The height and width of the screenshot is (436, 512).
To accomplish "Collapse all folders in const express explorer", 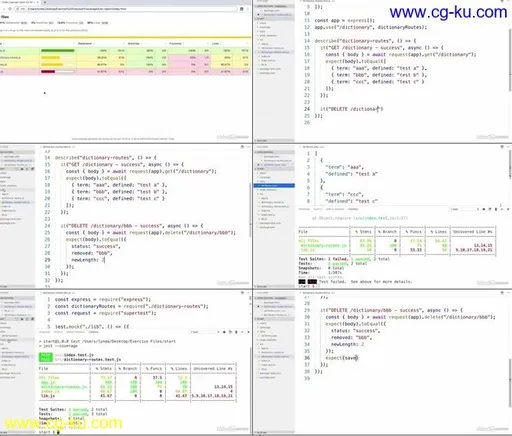I will point(32,319).
